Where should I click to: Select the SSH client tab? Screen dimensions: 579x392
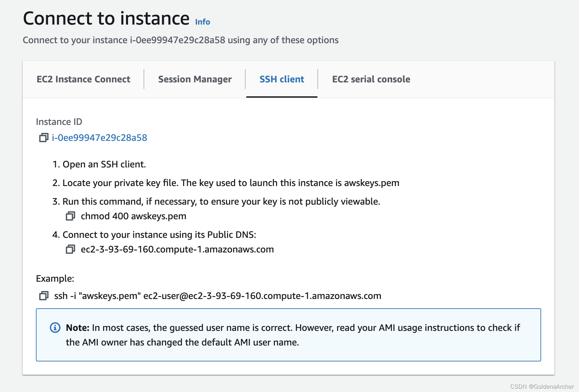pyautogui.click(x=282, y=79)
